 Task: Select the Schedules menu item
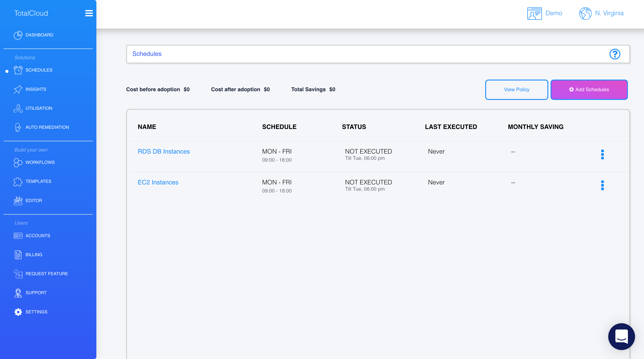pos(39,70)
